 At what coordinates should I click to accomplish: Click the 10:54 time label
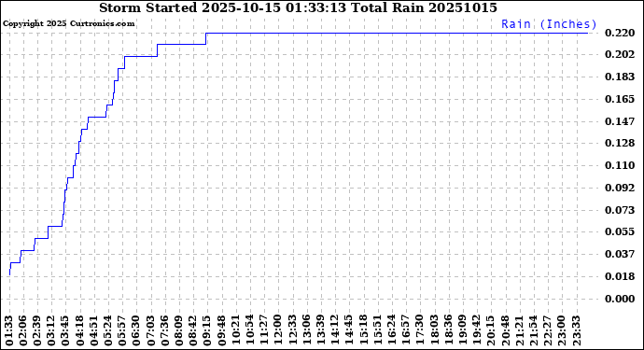[x=250, y=331]
